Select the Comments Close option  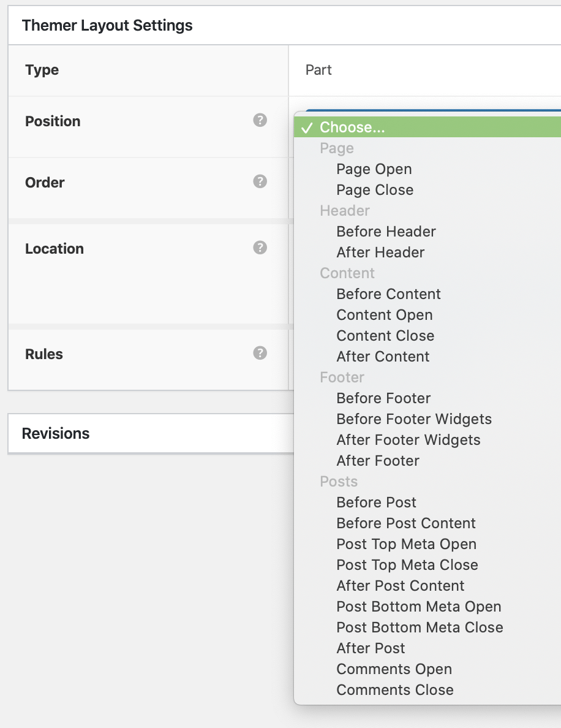[395, 690]
